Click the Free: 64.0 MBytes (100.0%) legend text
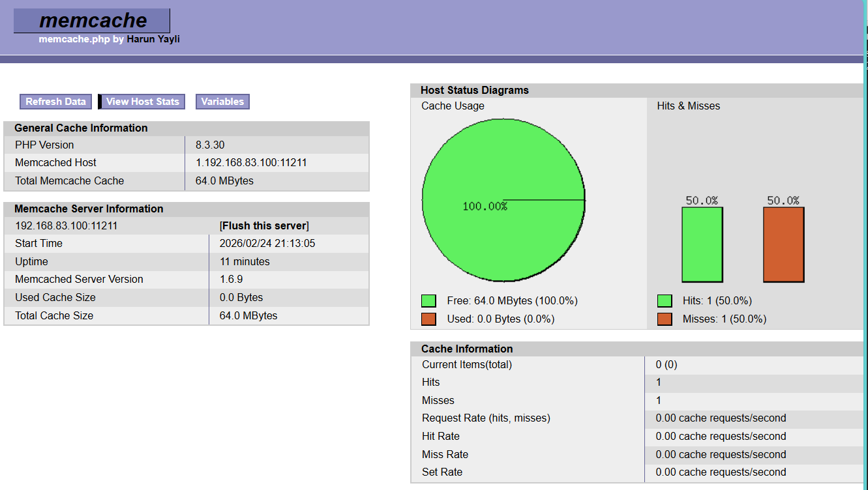The image size is (868, 490). coord(513,301)
